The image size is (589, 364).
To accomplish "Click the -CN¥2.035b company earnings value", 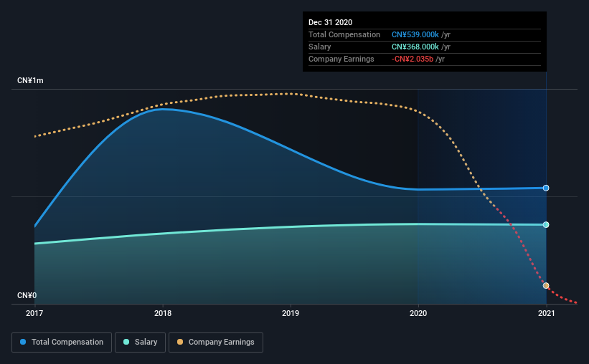I will coord(413,59).
